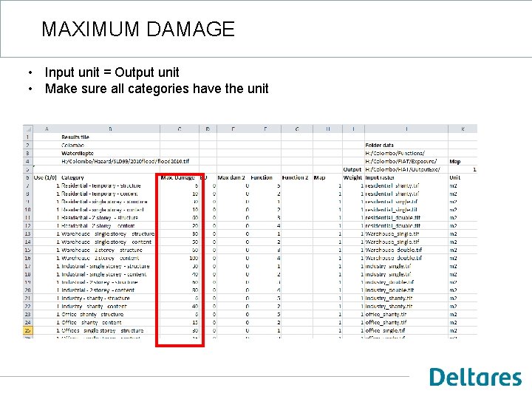
Task: Select column D header
Action: 208,129
